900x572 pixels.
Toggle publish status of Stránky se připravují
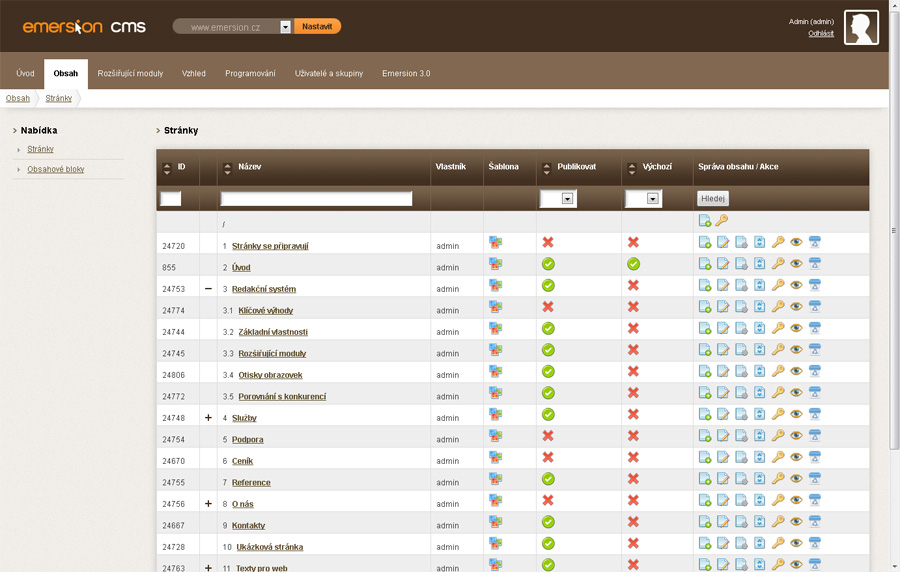pos(548,243)
